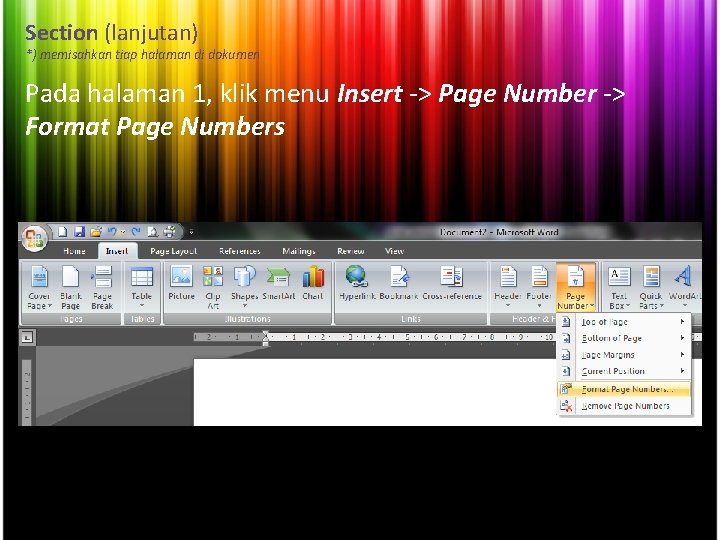
Task: Click the vertical ruler
Action: pos(27,393)
